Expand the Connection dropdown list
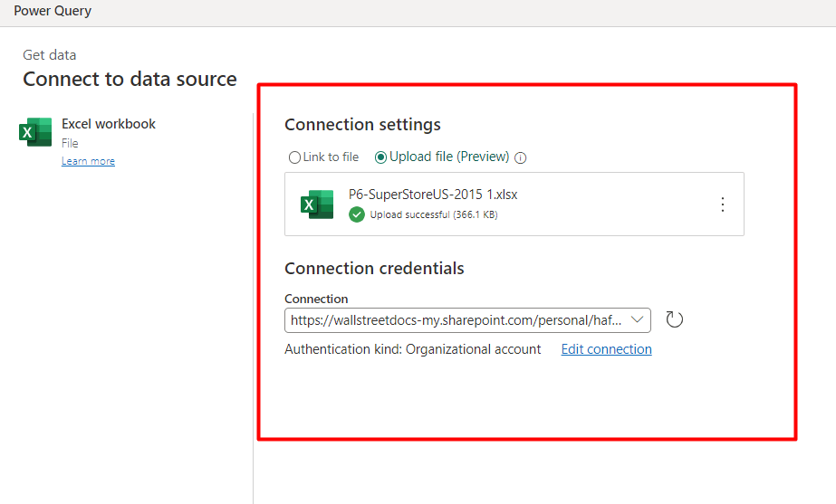The height and width of the screenshot is (504, 836). tap(637, 319)
